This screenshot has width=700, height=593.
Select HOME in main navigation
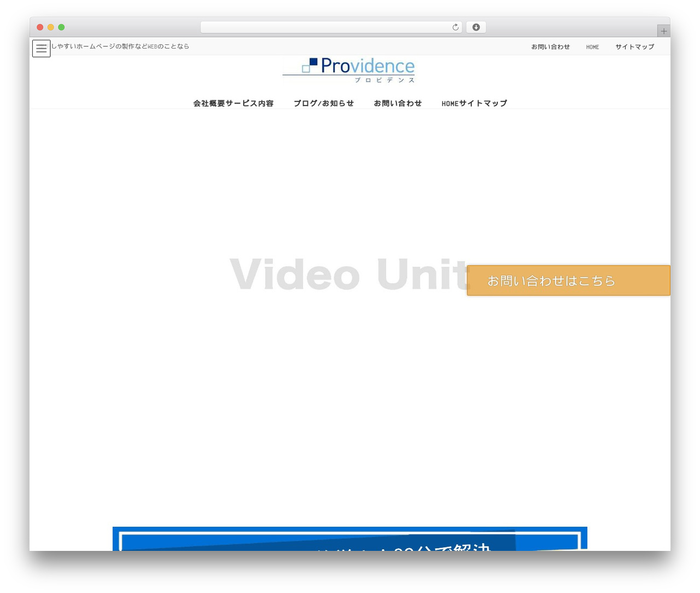pyautogui.click(x=450, y=103)
